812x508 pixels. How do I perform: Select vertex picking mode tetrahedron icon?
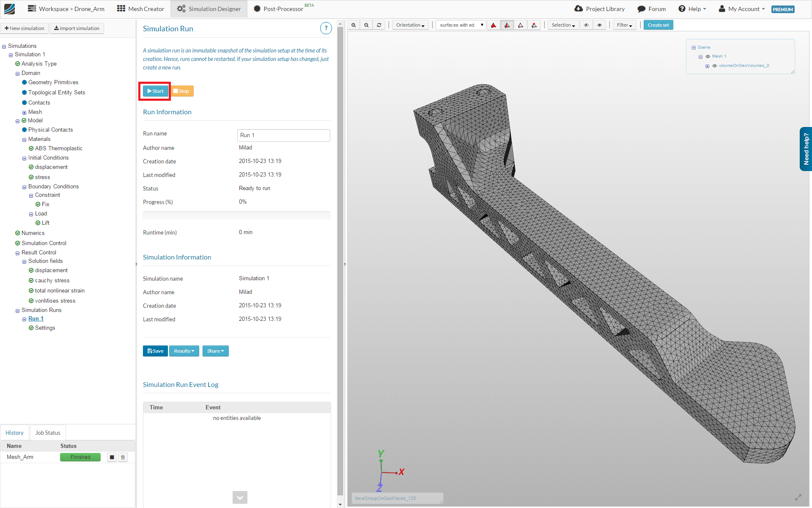[534, 25]
